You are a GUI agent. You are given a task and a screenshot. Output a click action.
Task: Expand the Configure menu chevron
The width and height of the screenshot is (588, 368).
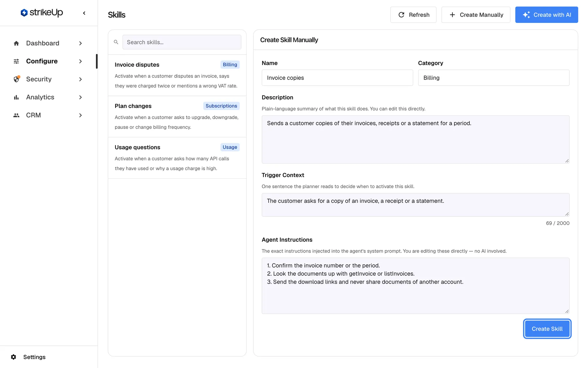coord(80,61)
